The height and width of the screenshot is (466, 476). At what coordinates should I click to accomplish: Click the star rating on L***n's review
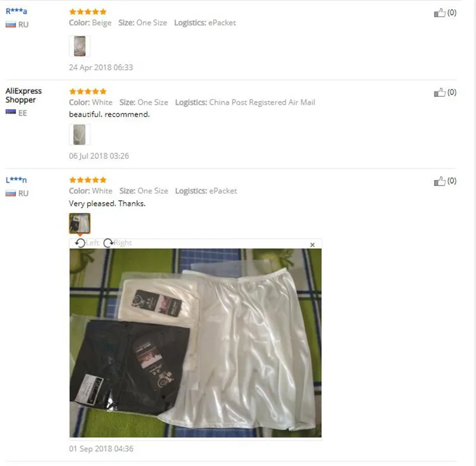(x=87, y=180)
